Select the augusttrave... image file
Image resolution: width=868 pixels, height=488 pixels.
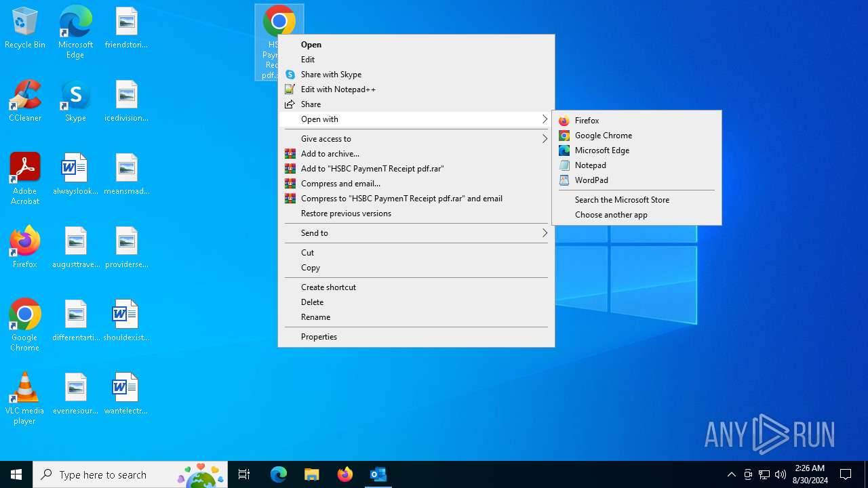[x=75, y=248]
